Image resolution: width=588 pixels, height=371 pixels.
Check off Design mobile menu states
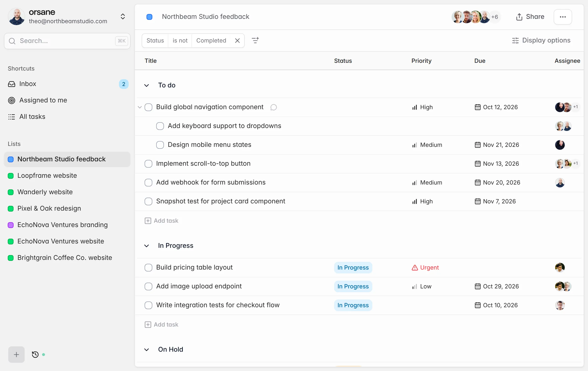click(160, 145)
